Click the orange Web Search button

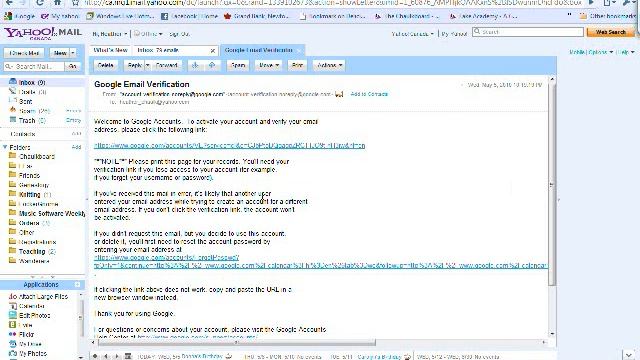point(610,32)
